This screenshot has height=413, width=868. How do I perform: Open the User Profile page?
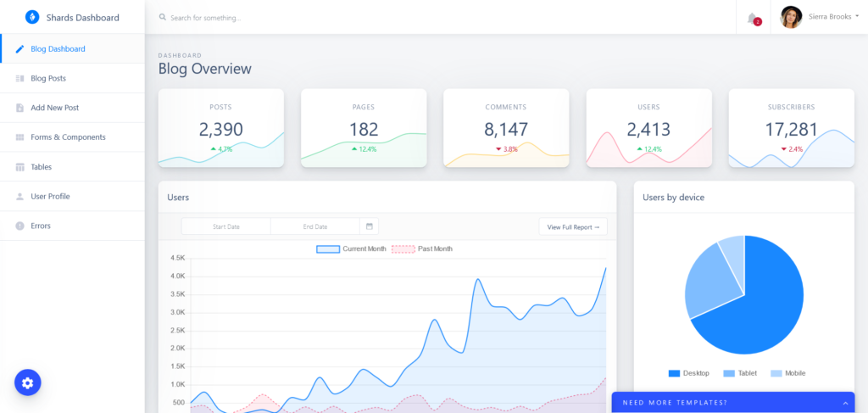[x=73, y=197]
